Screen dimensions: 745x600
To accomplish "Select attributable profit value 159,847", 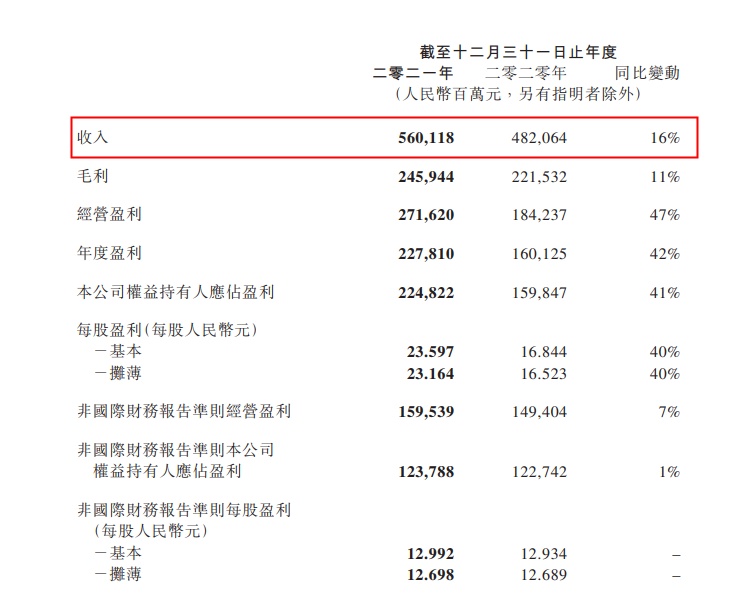I will pos(539,293).
